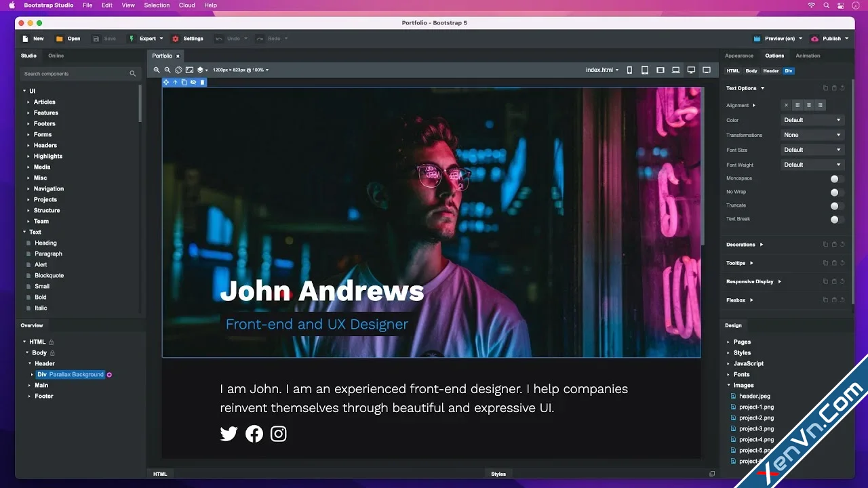Screen dimensions: 868x488
Task: Open the Cloud menu
Action: click(187, 5)
